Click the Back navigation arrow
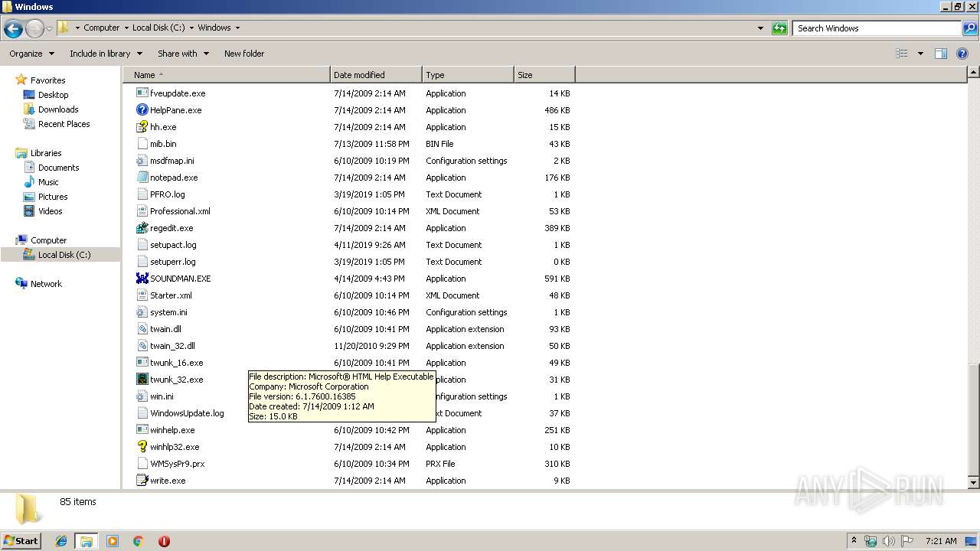The width and height of the screenshot is (980, 551). coord(13,28)
